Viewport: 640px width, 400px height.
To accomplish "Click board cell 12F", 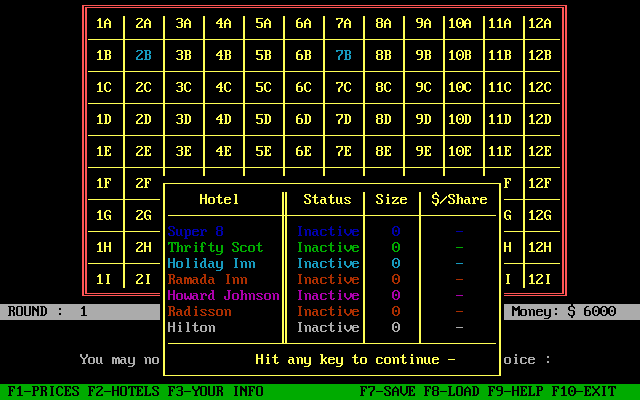I will click(x=540, y=183).
